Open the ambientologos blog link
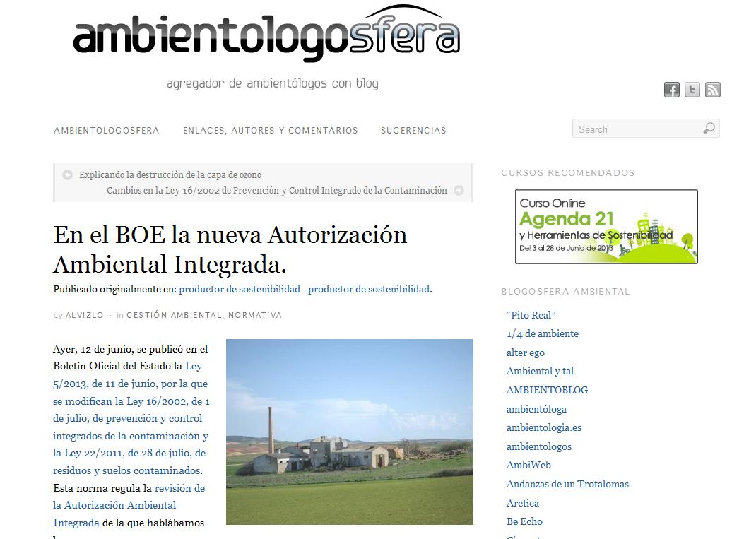 [539, 447]
